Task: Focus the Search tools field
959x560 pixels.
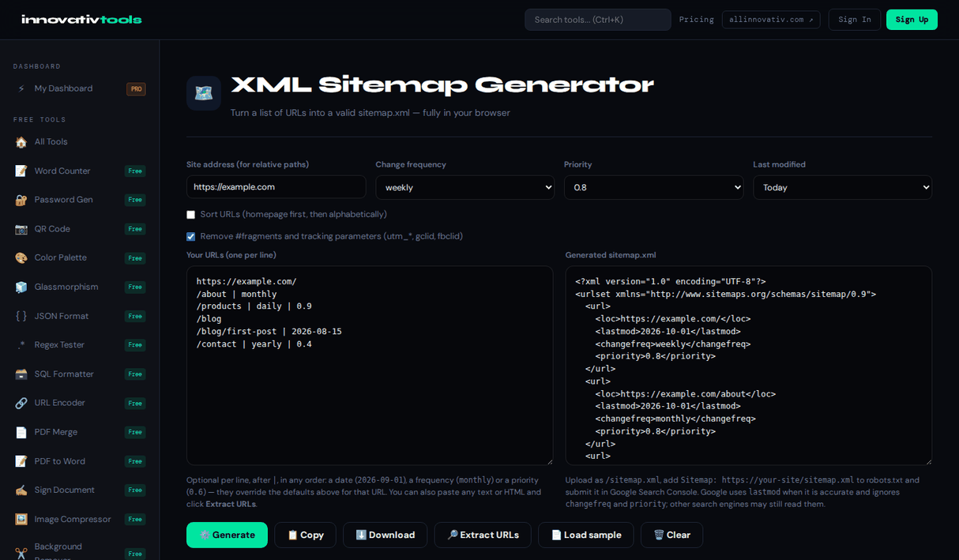Action: coord(598,20)
